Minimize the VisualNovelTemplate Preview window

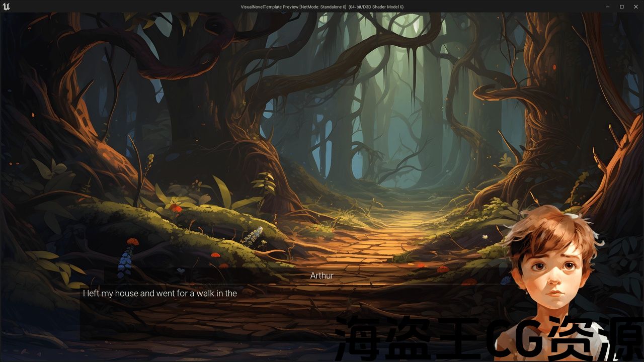[x=608, y=7]
